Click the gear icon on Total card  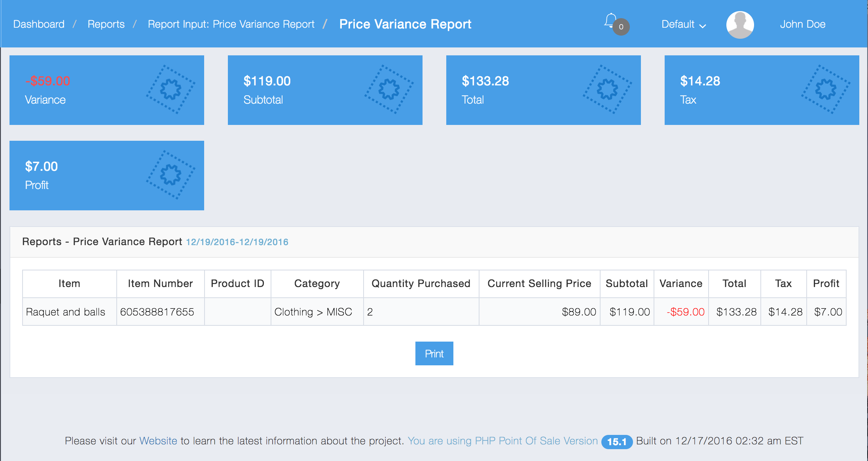(x=607, y=89)
